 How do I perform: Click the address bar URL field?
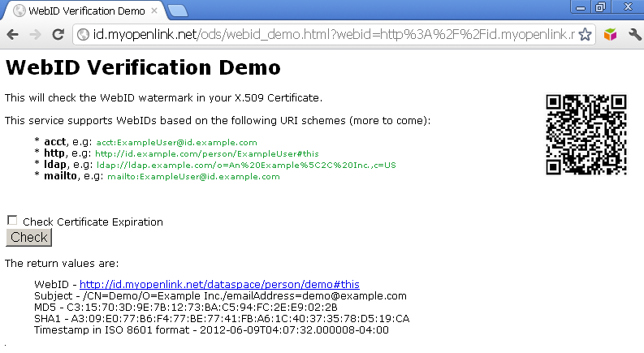[x=325, y=35]
